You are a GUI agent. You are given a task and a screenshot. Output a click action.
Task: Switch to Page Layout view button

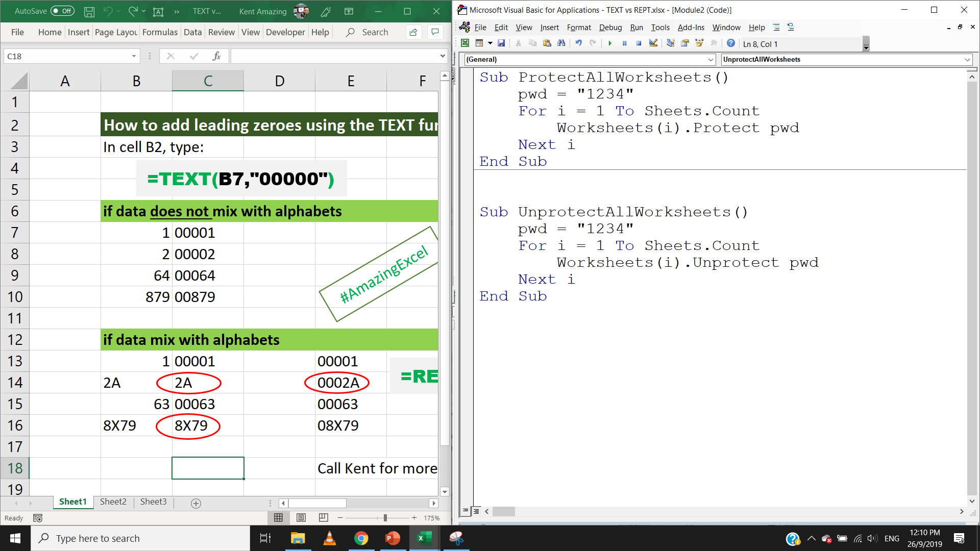[x=301, y=518]
